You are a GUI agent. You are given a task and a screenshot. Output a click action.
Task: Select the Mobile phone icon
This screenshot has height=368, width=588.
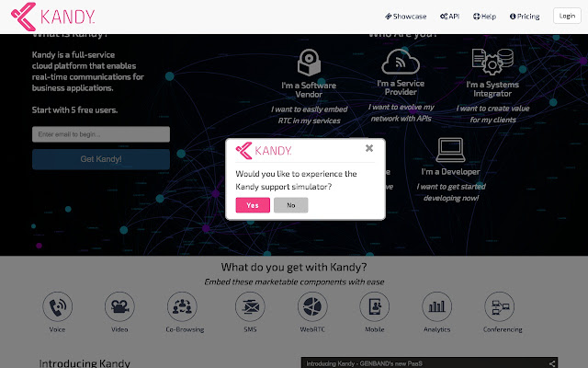(375, 306)
